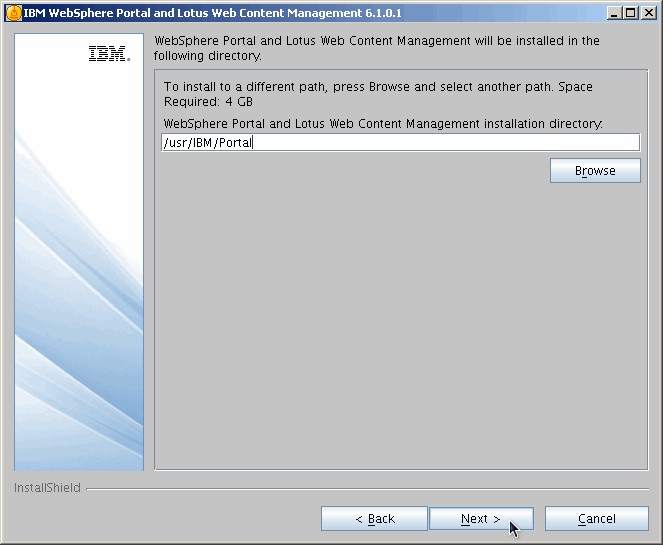Click the IBM logo

pyautogui.click(x=109, y=54)
